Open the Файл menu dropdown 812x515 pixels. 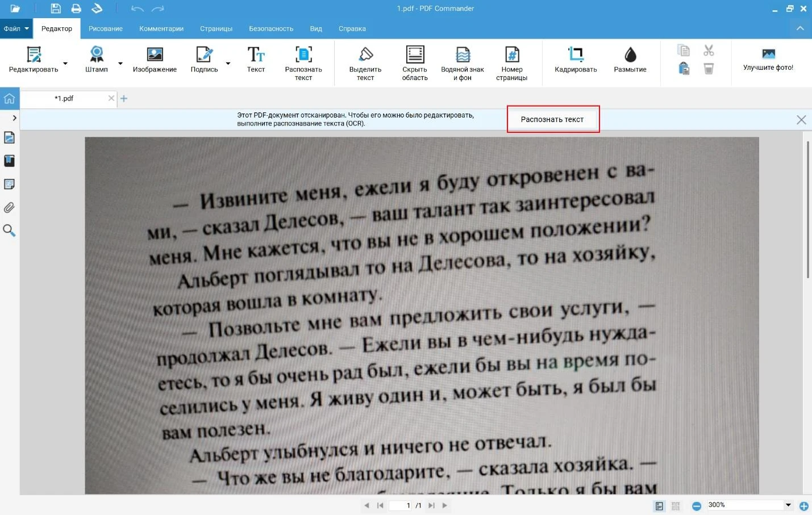16,28
